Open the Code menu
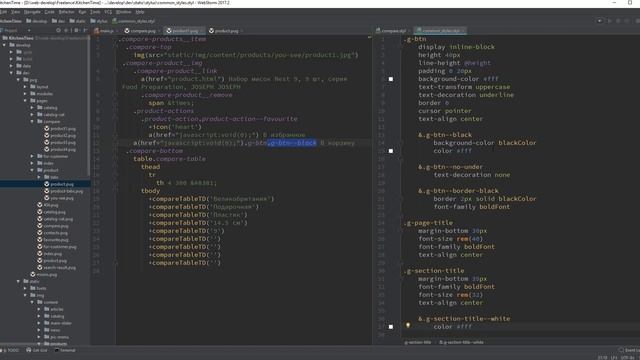 tap(49, 12)
